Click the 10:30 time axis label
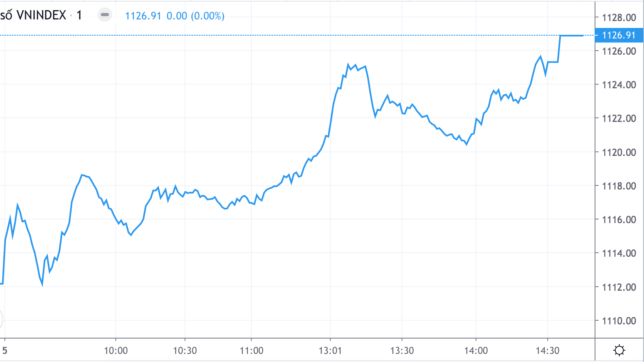The image size is (644, 362). point(185,351)
